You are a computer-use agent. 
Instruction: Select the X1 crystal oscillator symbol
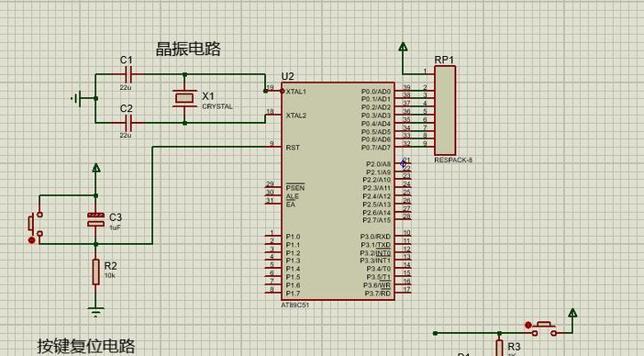(x=184, y=98)
